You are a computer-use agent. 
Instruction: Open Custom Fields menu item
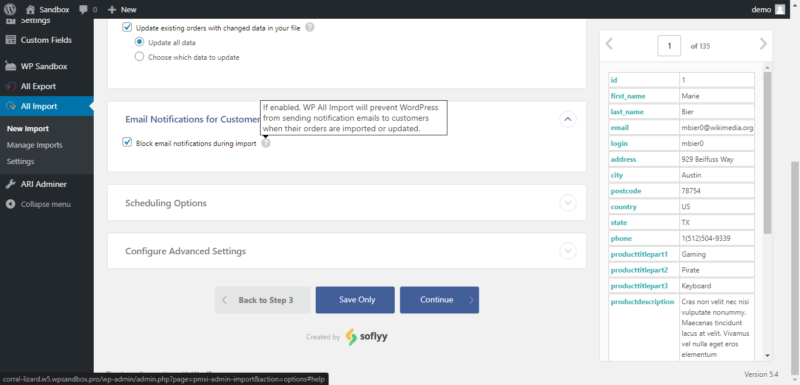[46, 40]
